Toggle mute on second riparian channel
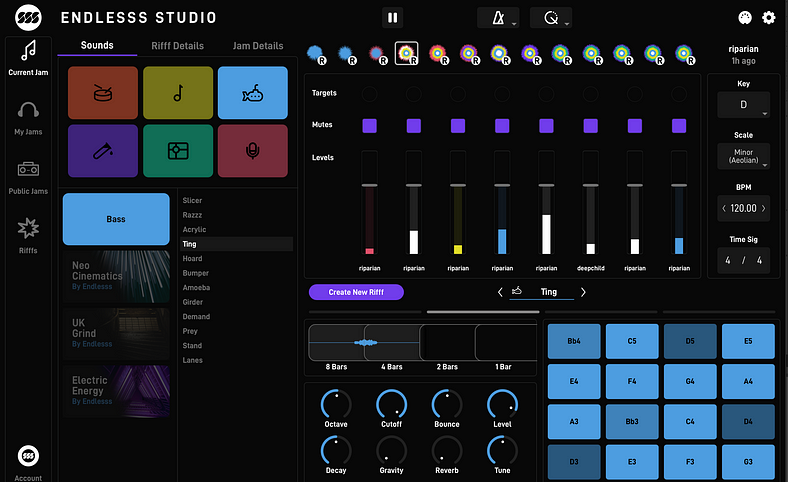The image size is (788, 482). tap(414, 126)
